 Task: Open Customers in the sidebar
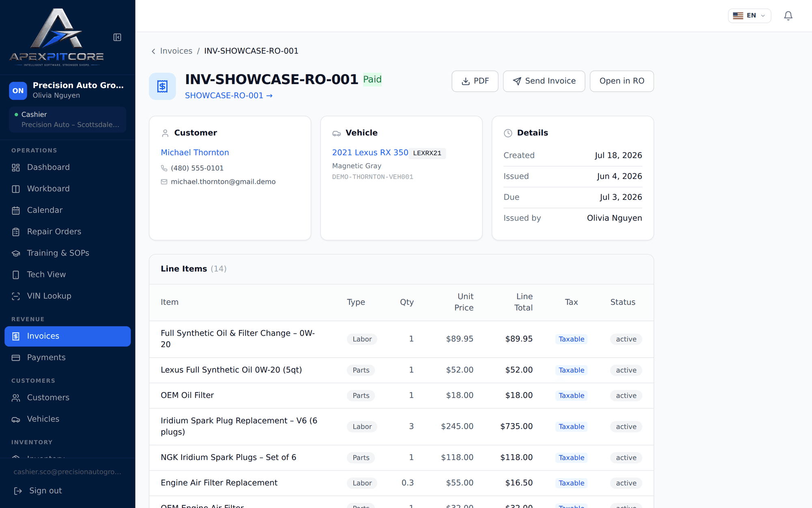click(x=68, y=397)
